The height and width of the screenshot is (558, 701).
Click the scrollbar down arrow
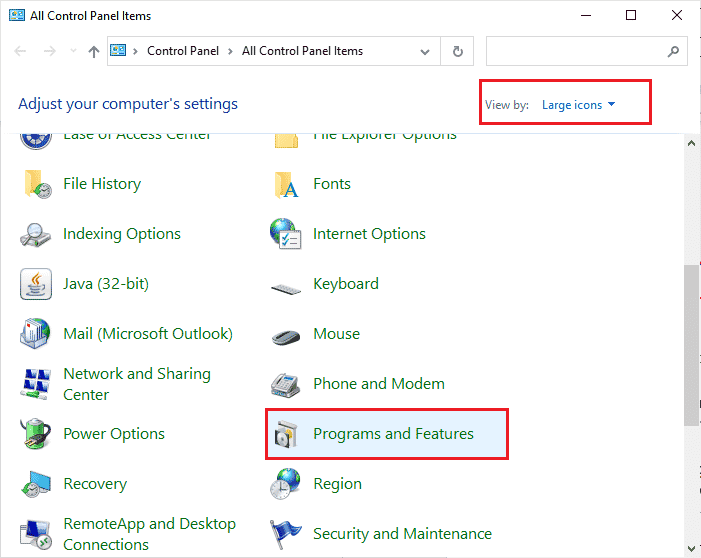692,549
